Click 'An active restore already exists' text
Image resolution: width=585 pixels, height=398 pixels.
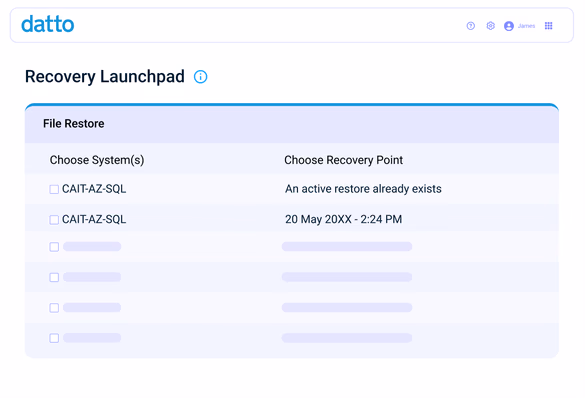click(363, 189)
